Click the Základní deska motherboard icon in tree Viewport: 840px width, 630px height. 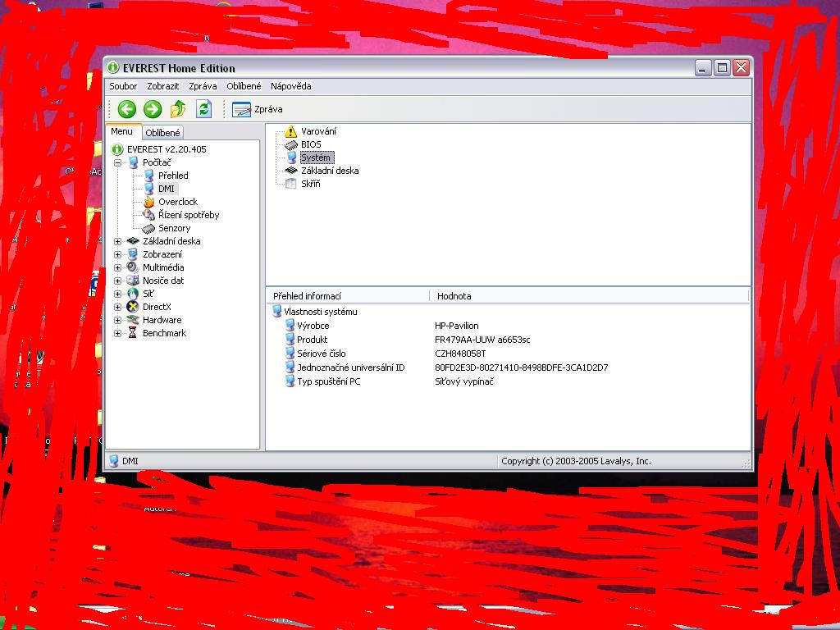pyautogui.click(x=133, y=241)
